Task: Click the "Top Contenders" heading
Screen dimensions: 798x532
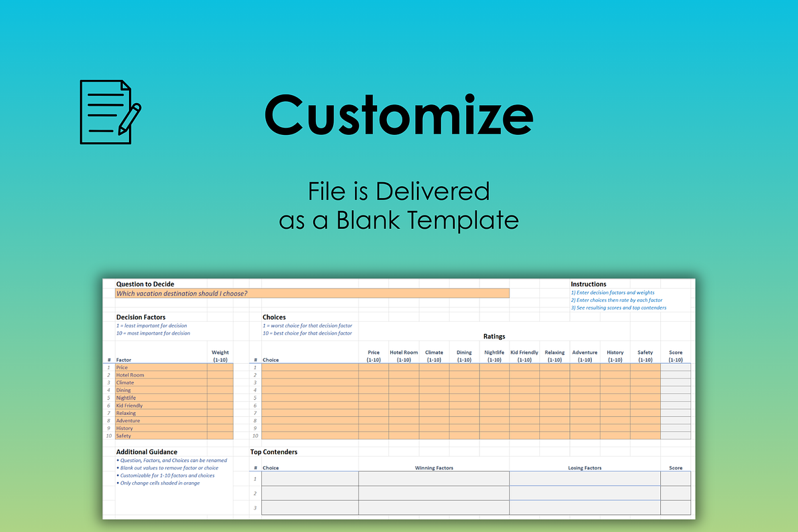Action: tap(274, 452)
